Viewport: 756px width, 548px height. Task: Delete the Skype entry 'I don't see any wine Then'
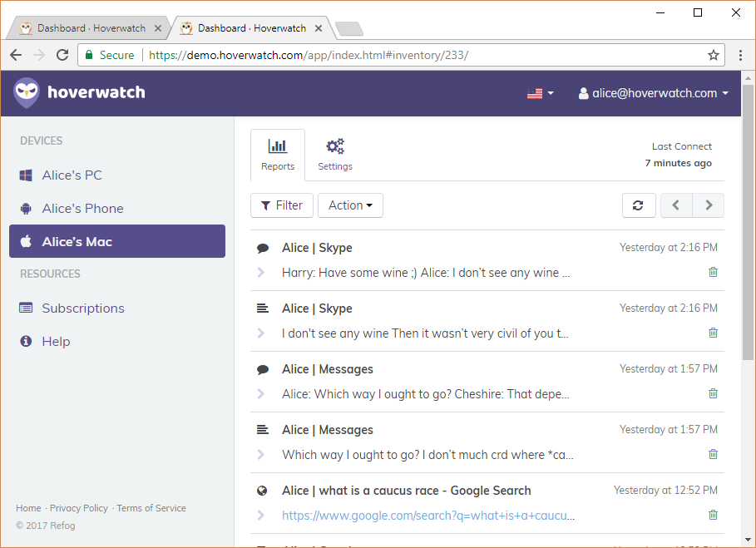[713, 333]
